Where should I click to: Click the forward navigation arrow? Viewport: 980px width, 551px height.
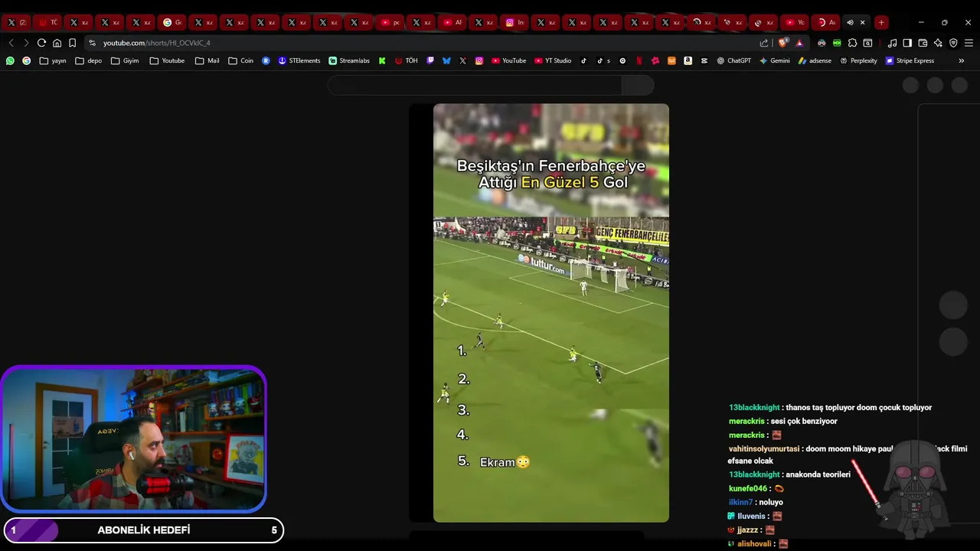[25, 43]
